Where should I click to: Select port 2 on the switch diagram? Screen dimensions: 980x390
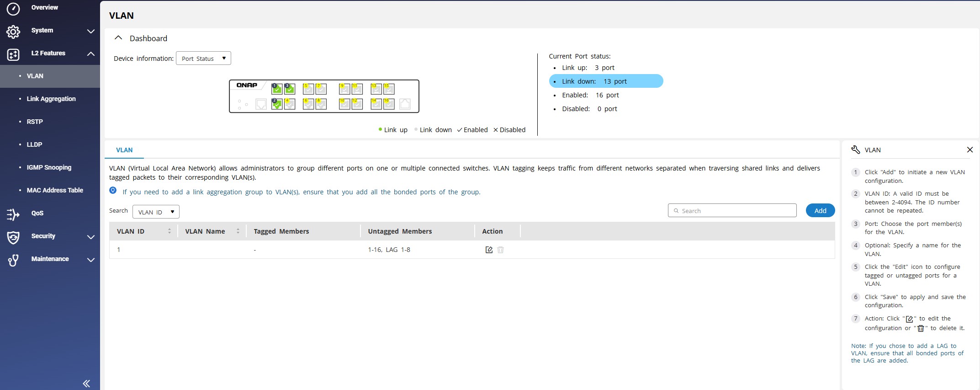click(277, 104)
